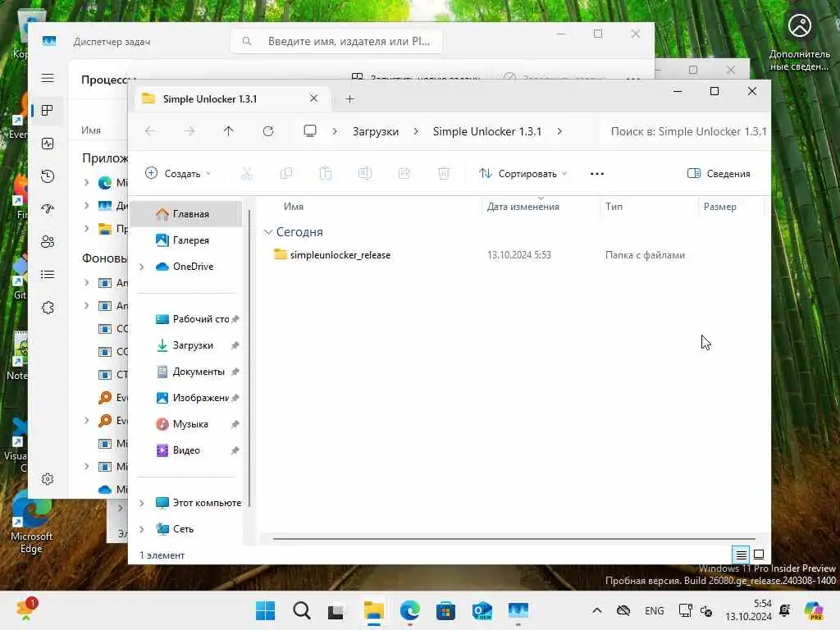Open Task Manager App history icon

(48, 176)
